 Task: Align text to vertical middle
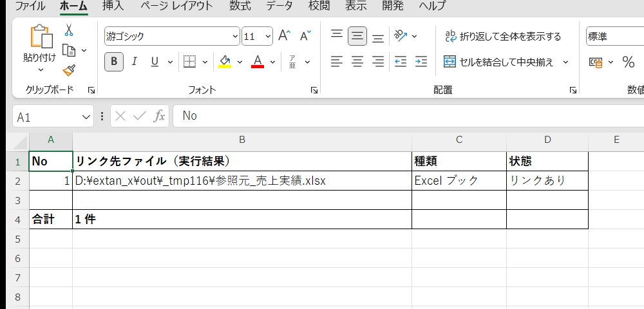point(357,36)
